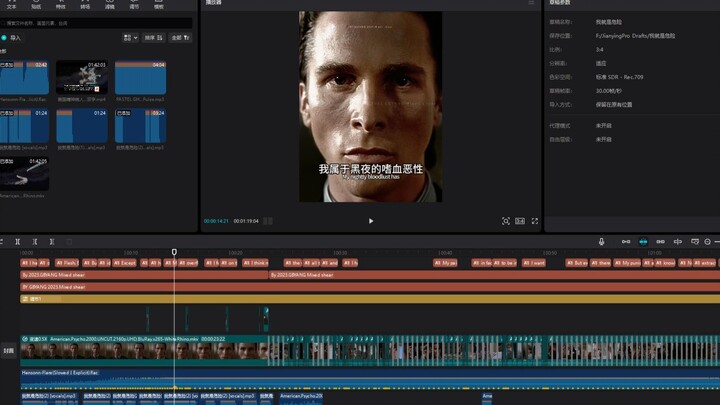
Task: Toggle the main track magnet icon
Action: point(626,242)
